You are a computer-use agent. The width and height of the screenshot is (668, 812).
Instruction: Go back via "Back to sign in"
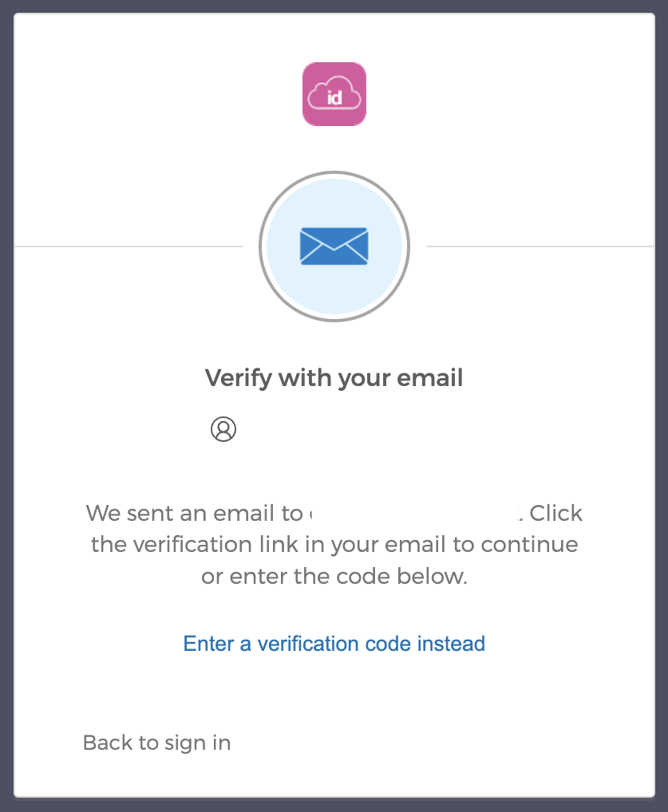pos(156,743)
